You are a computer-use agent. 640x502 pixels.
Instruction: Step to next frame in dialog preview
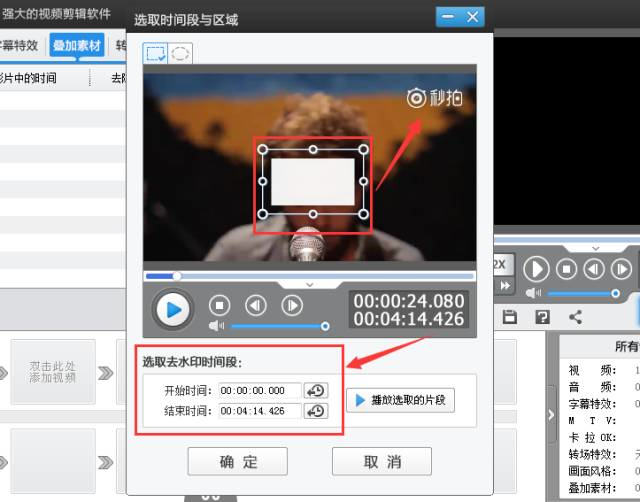(292, 305)
